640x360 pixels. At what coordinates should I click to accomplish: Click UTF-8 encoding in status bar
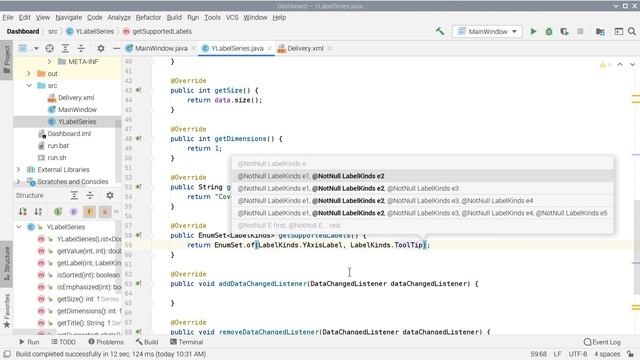tap(578, 354)
